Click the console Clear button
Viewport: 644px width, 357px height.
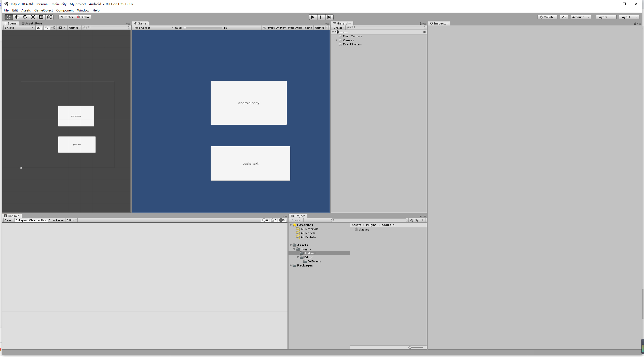(8, 220)
